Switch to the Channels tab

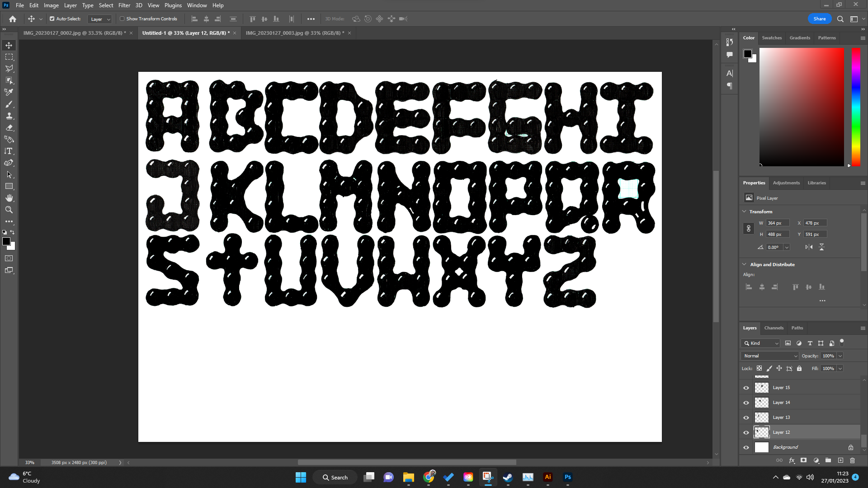coord(774,328)
